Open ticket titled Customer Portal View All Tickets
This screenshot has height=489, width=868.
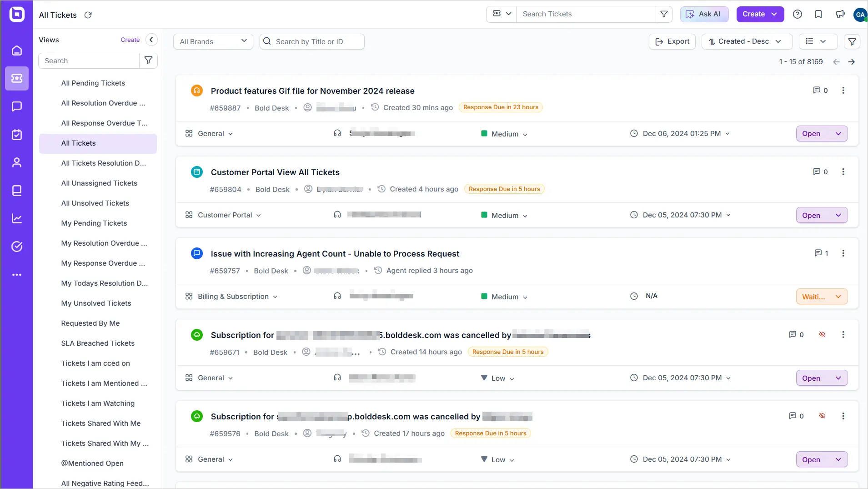(275, 172)
